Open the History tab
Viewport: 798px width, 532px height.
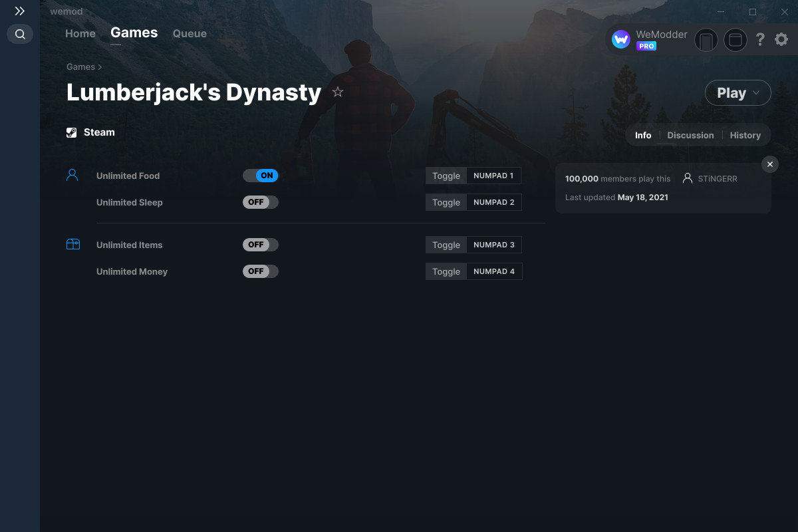point(745,135)
